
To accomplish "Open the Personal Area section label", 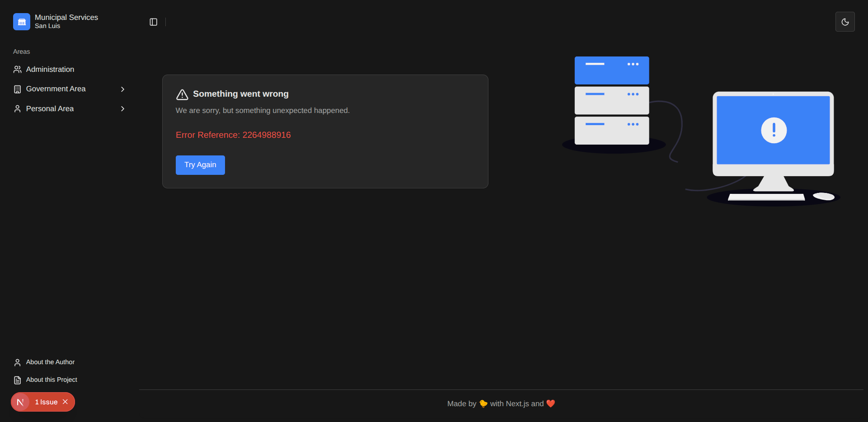I will [x=50, y=109].
